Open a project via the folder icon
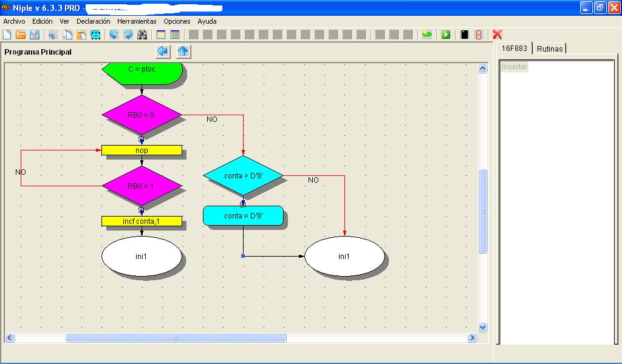Image resolution: width=622 pixels, height=364 pixels. coord(21,35)
